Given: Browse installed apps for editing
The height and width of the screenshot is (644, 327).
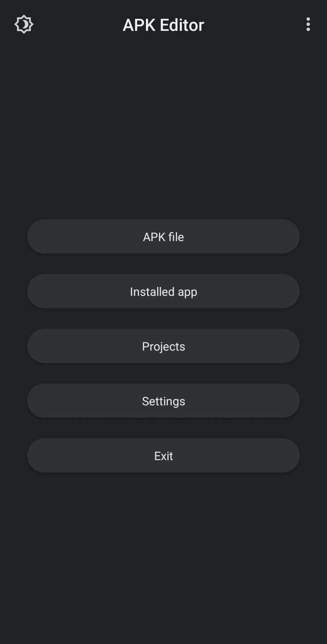Looking at the screenshot, I should coord(163,291).
